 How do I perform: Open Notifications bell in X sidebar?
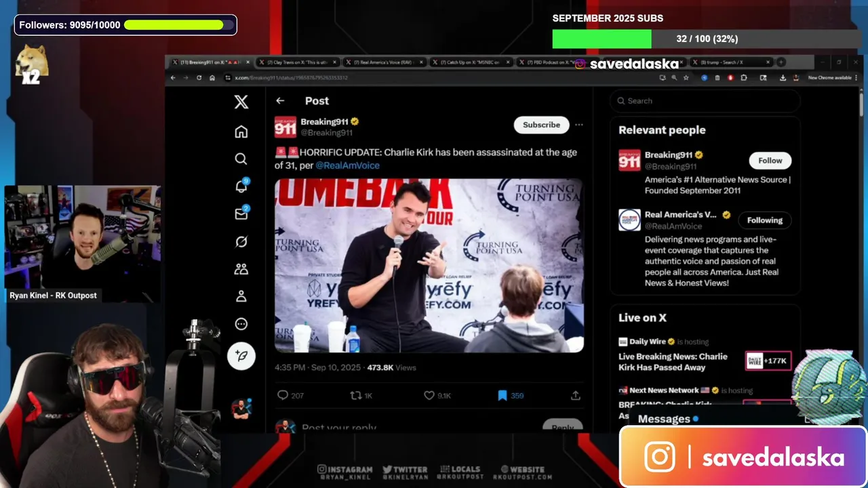(x=241, y=186)
